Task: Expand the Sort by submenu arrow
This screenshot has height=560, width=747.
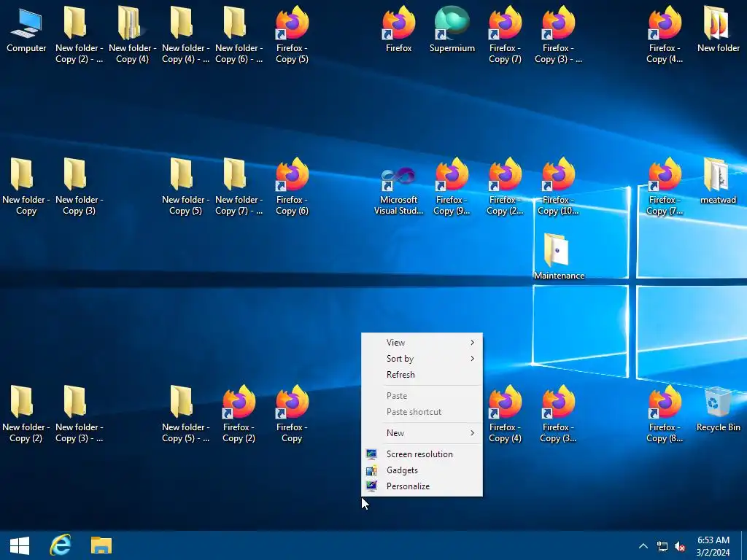Action: pos(472,359)
